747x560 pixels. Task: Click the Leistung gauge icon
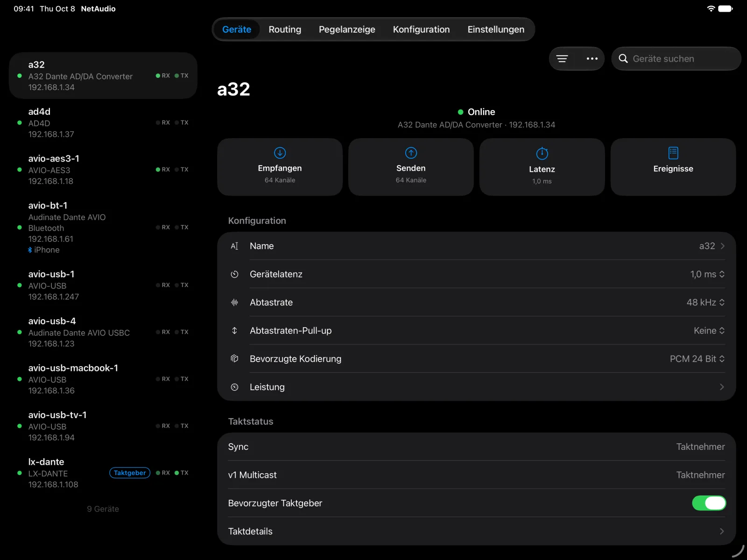tap(234, 387)
